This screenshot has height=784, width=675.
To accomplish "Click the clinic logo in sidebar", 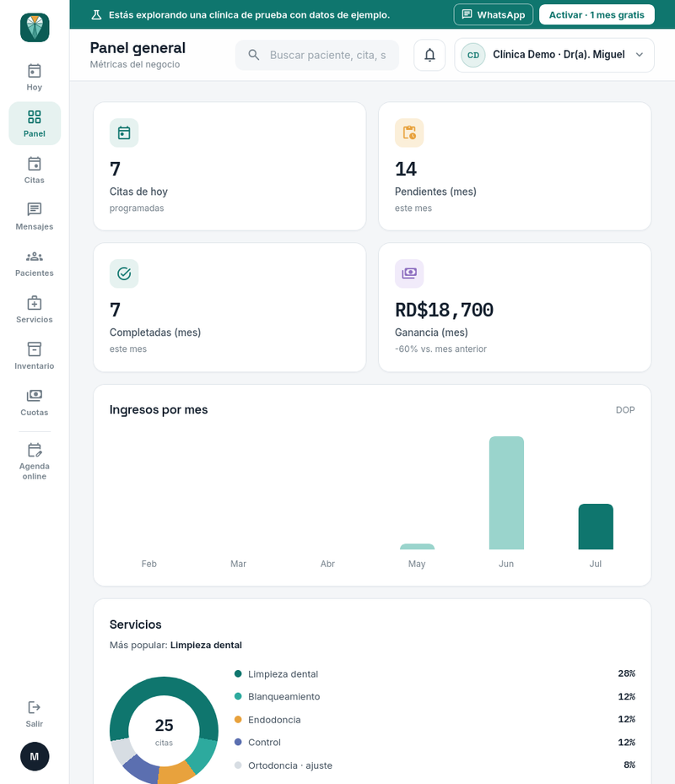I will pyautogui.click(x=35, y=28).
